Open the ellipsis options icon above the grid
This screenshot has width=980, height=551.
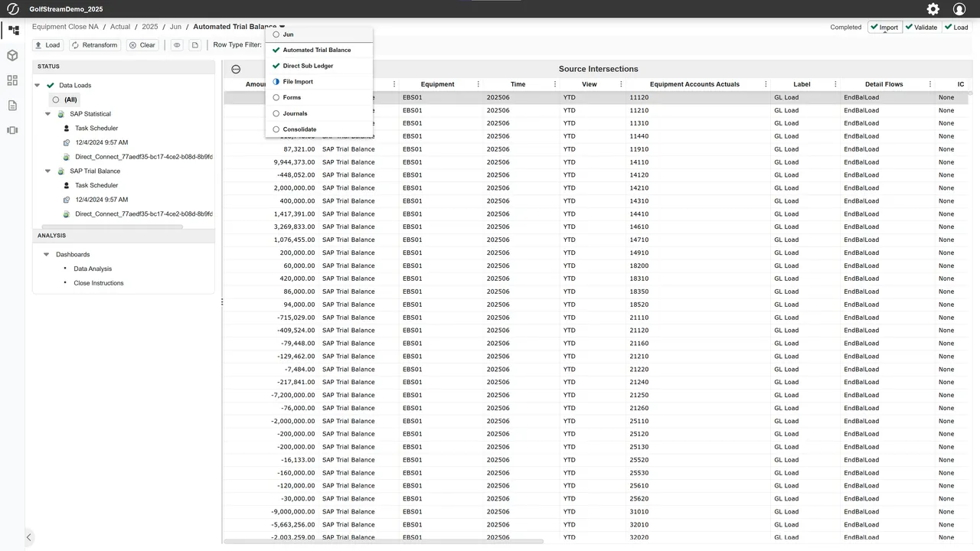236,69
